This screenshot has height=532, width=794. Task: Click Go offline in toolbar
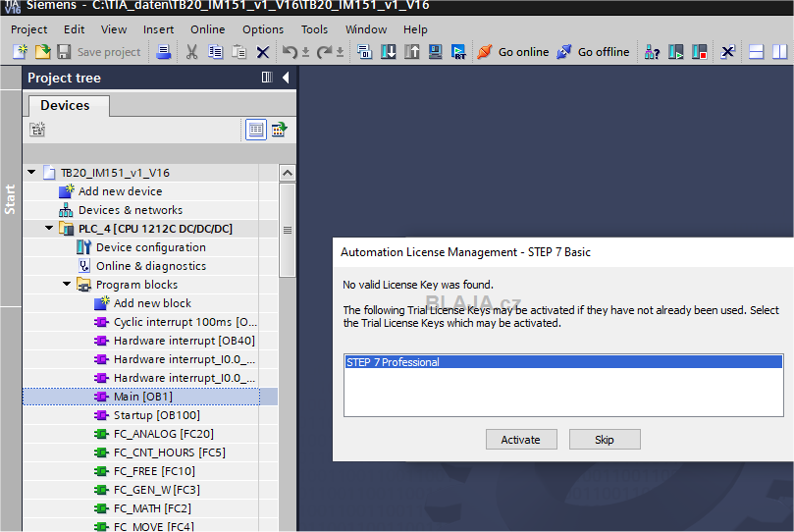click(593, 52)
